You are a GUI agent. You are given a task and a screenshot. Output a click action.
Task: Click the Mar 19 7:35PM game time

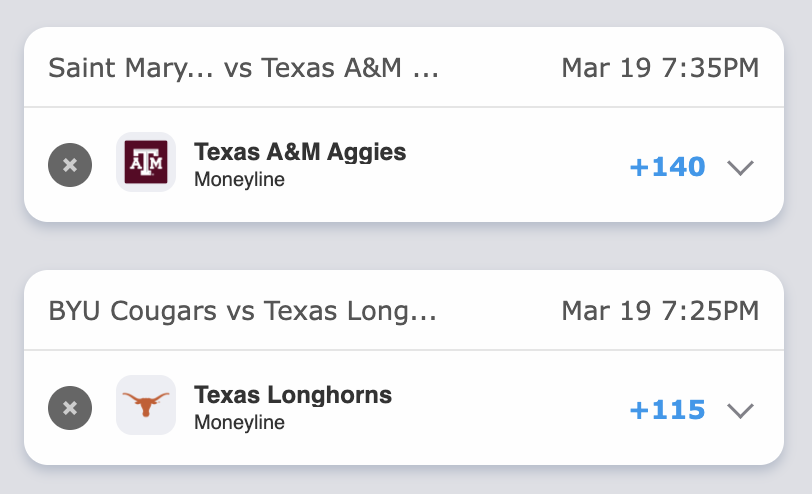point(660,68)
